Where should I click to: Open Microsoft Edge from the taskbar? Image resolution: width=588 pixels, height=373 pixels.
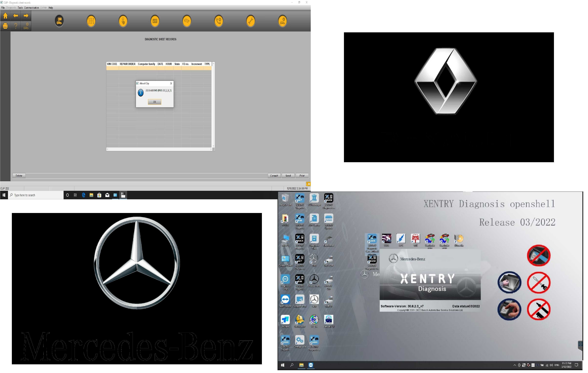(x=84, y=195)
